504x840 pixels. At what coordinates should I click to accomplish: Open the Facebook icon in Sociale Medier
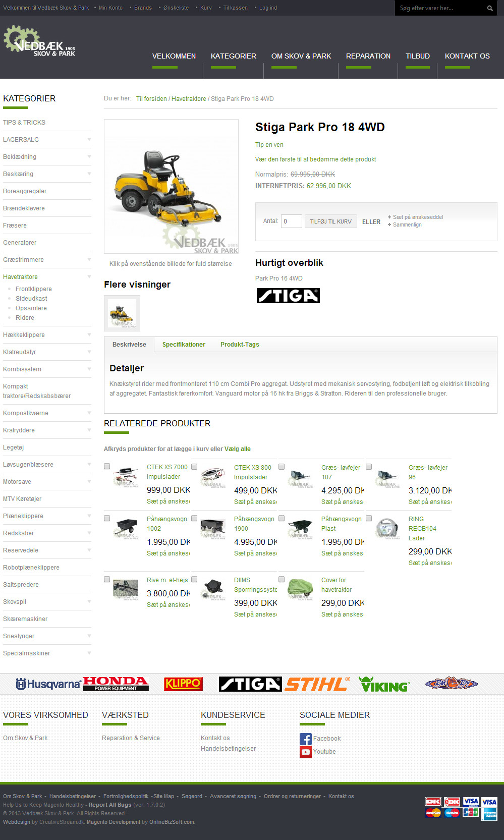tap(305, 739)
